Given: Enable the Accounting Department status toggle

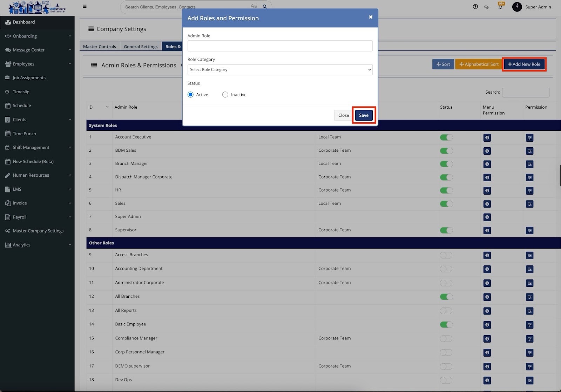Looking at the screenshot, I should pyautogui.click(x=446, y=269).
